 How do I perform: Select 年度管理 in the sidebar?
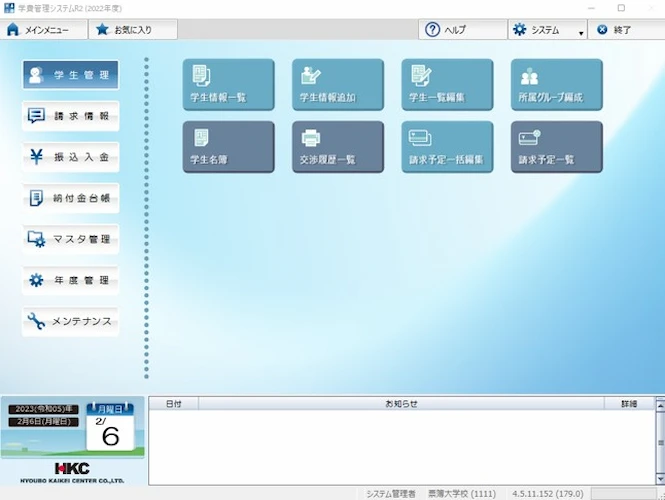coord(70,280)
